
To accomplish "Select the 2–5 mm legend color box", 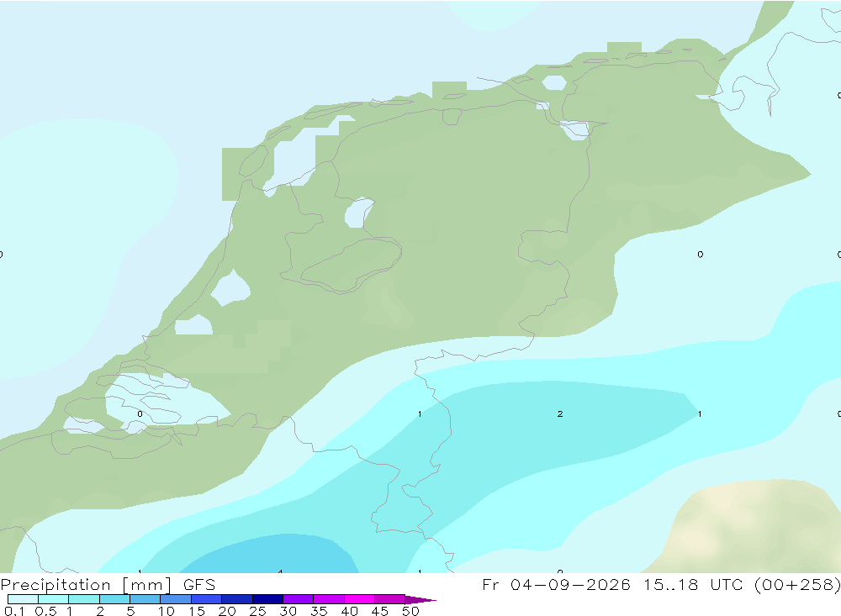I will (114, 599).
